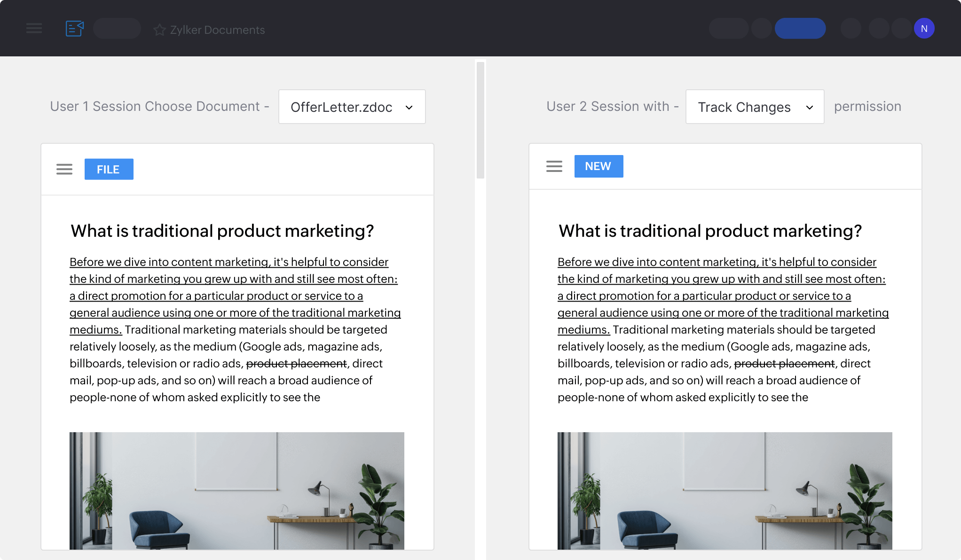961x560 pixels.
Task: Click the office image in left document
Action: point(236,490)
